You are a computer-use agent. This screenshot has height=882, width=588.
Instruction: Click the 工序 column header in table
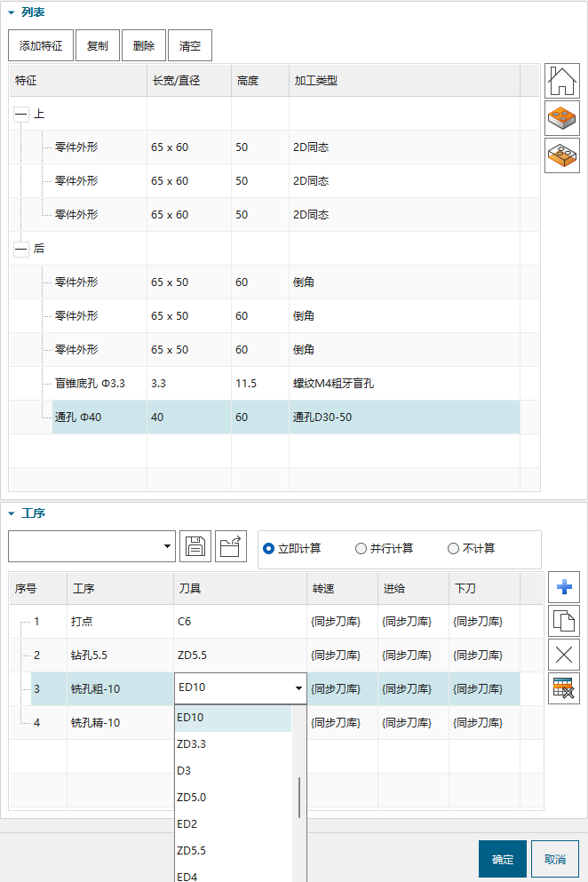(x=121, y=588)
